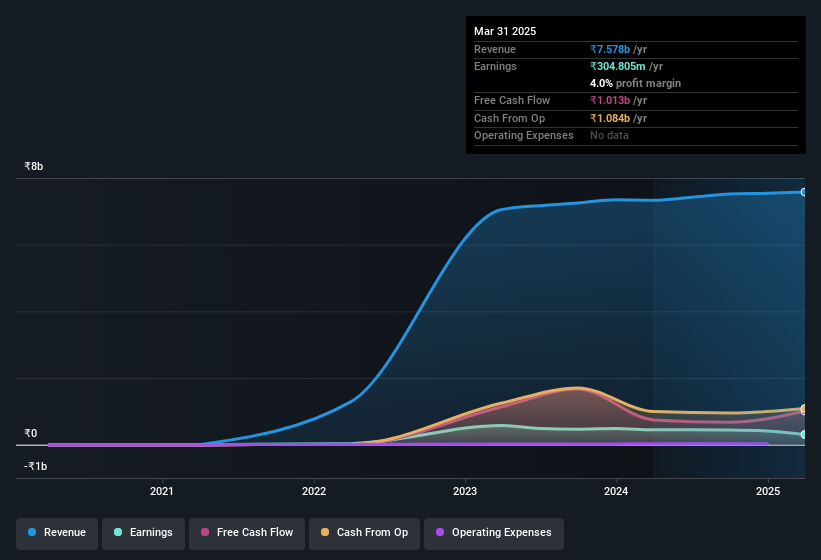
Task: Click the ₹8b y-axis label
Action: 34,166
